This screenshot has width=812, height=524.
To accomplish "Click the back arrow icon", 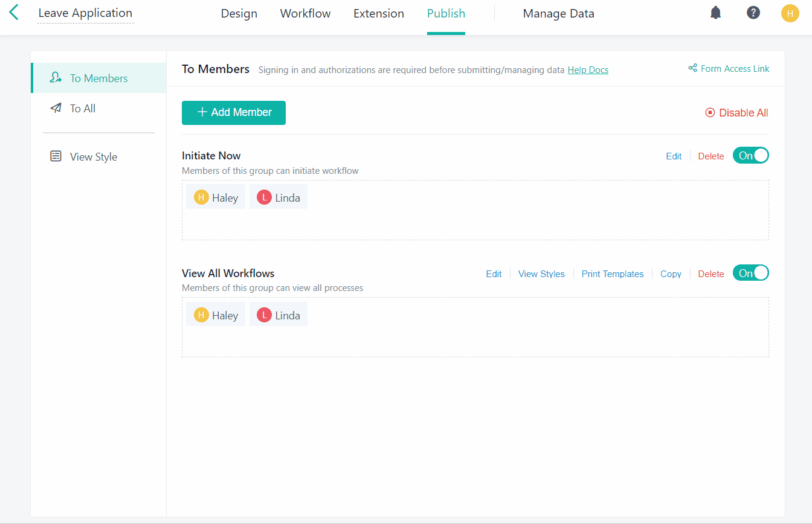I will [x=14, y=13].
